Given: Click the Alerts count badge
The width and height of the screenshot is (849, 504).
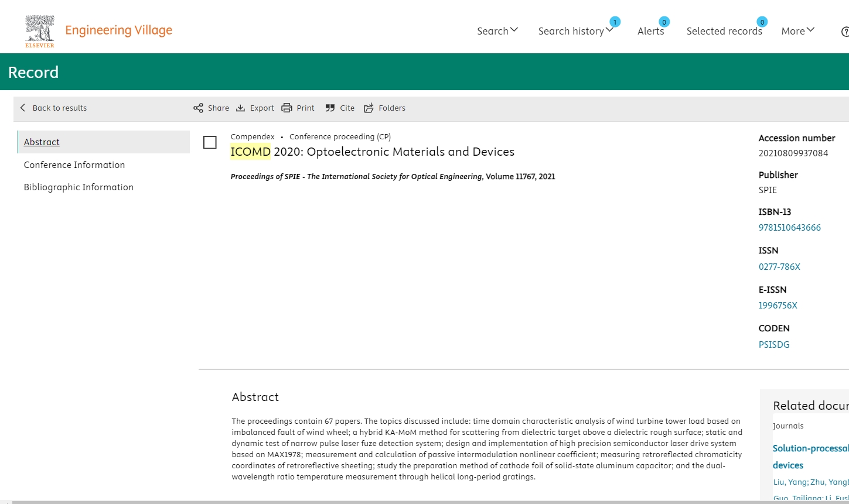Looking at the screenshot, I should 664,22.
